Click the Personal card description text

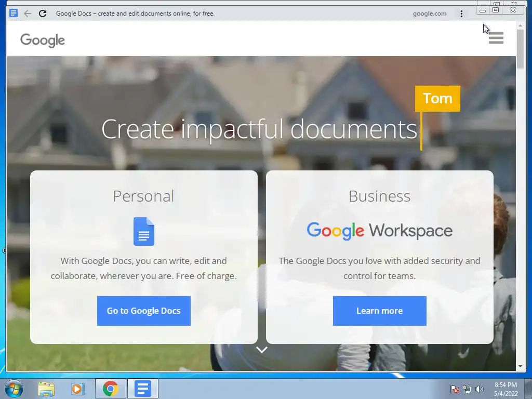[x=144, y=269]
